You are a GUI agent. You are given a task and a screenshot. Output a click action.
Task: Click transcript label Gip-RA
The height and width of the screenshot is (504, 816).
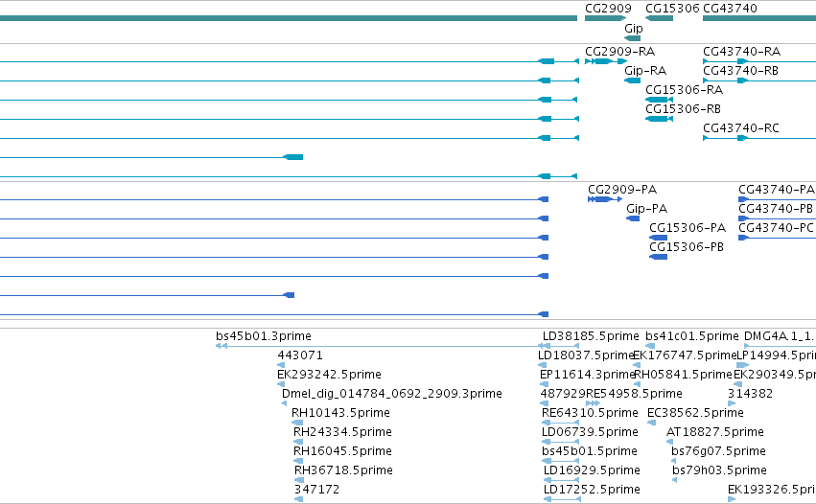pyautogui.click(x=645, y=71)
